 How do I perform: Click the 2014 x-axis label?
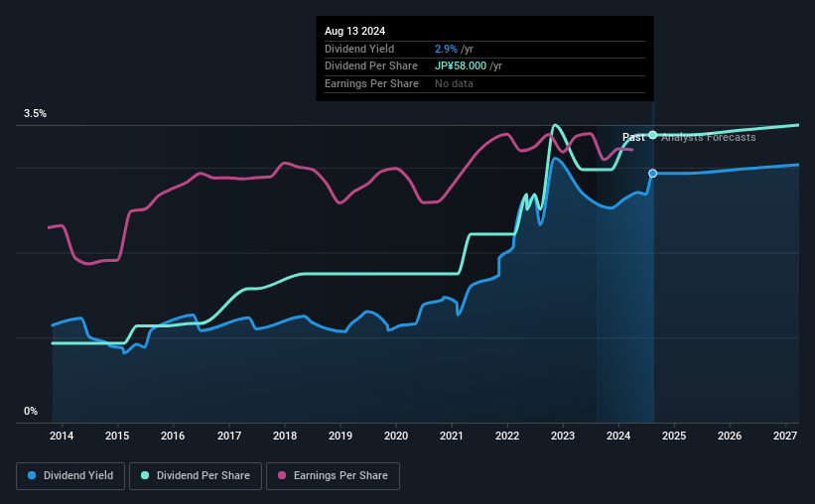click(62, 436)
